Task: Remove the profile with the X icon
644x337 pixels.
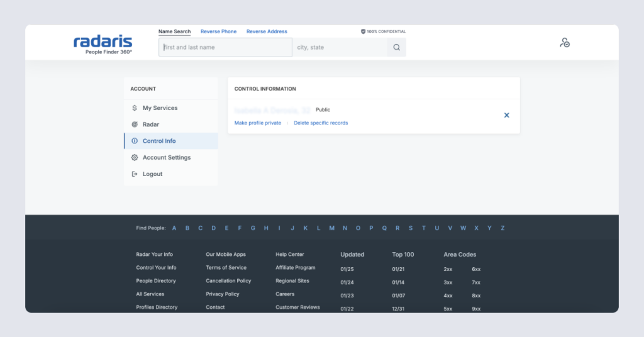Action: click(x=506, y=115)
